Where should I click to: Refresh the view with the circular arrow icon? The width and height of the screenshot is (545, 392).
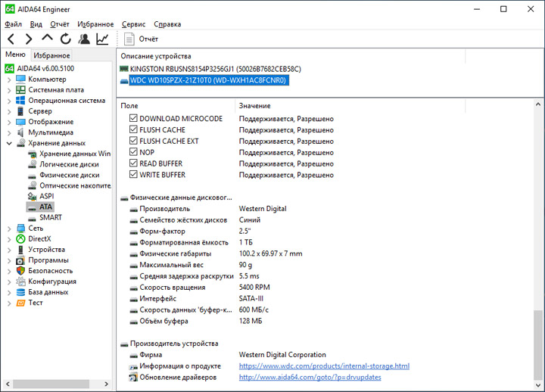click(65, 39)
